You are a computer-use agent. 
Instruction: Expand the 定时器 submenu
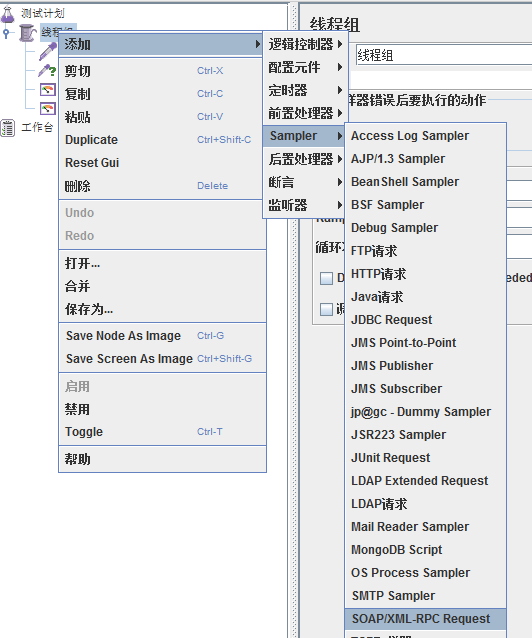click(305, 90)
